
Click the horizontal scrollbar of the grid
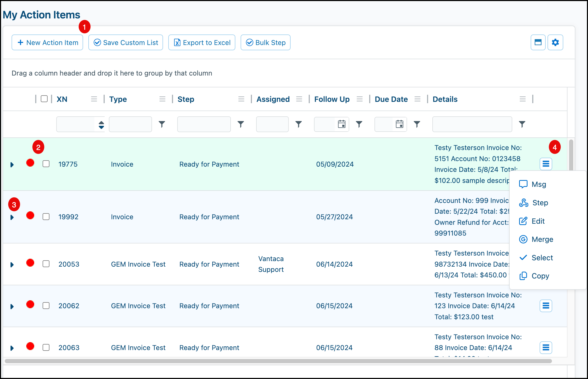click(278, 361)
